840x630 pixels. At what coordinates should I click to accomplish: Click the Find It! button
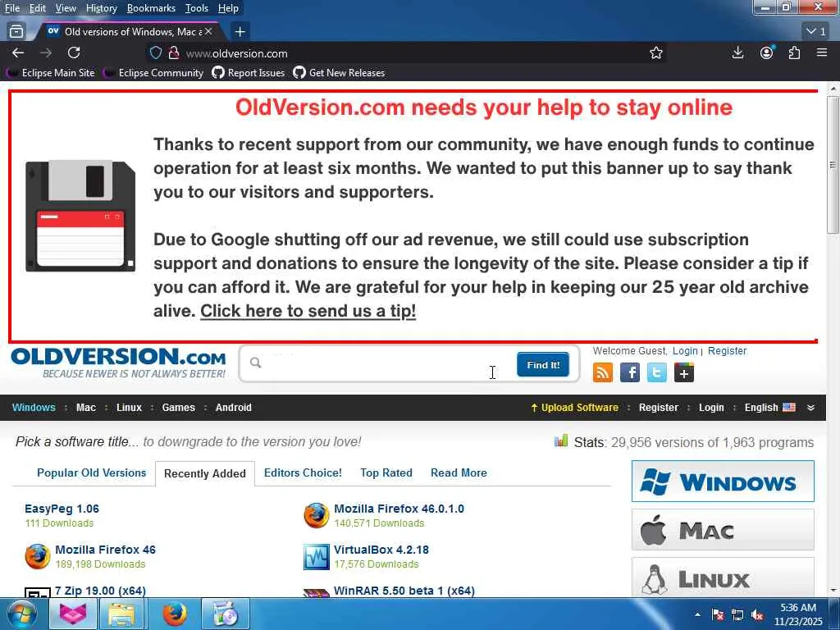543,365
